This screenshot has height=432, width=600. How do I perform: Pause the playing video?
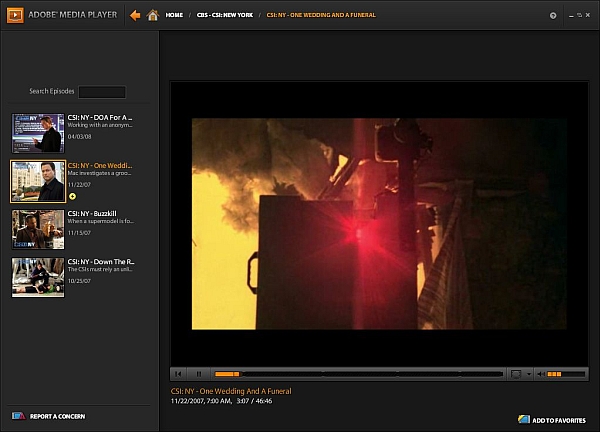click(199, 374)
